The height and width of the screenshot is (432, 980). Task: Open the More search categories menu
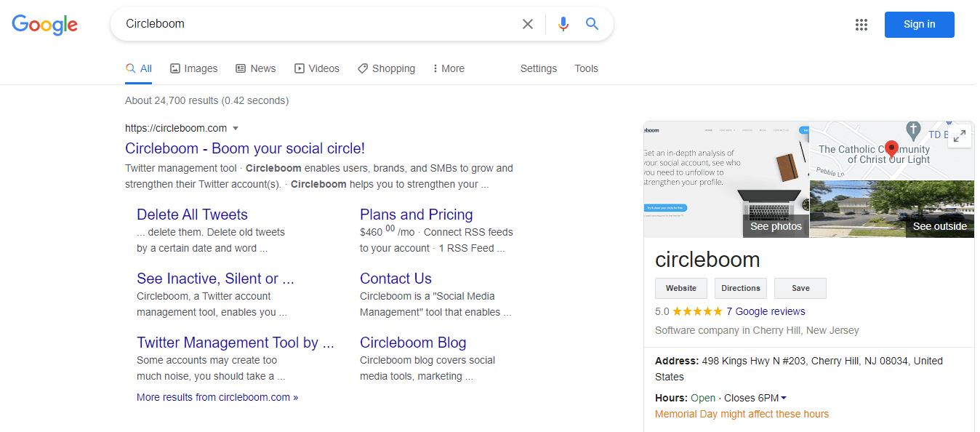pyautogui.click(x=449, y=68)
